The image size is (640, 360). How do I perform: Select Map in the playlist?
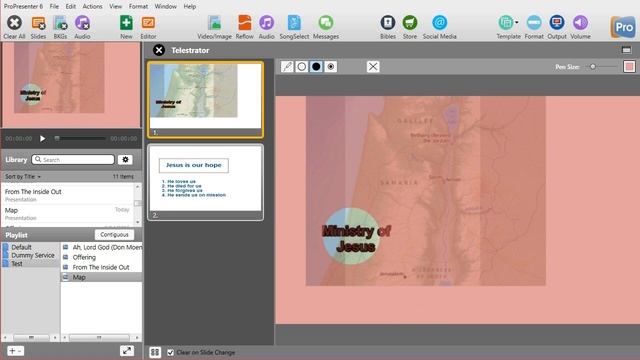(x=102, y=277)
